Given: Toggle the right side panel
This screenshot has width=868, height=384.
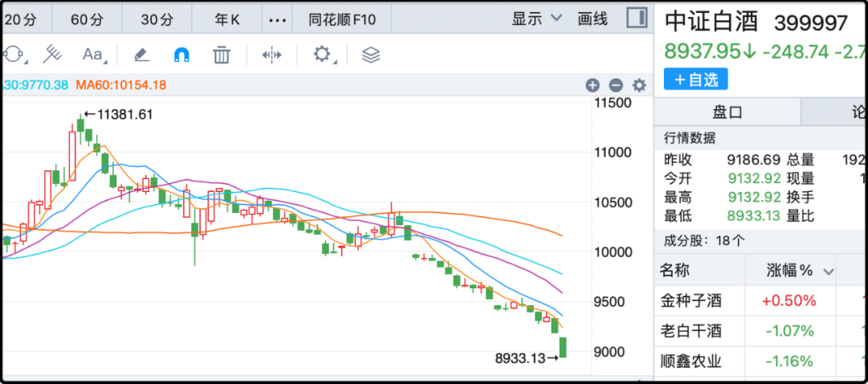Looking at the screenshot, I should pos(637,18).
